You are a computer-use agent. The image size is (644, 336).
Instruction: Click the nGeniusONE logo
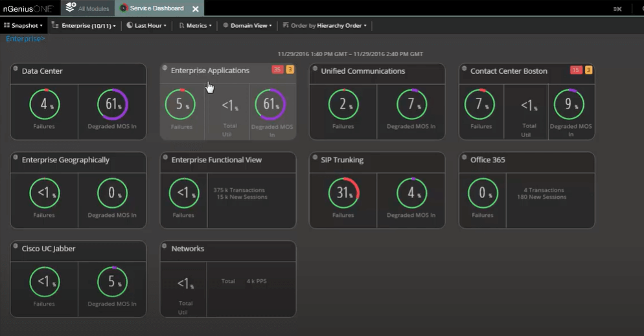point(28,8)
